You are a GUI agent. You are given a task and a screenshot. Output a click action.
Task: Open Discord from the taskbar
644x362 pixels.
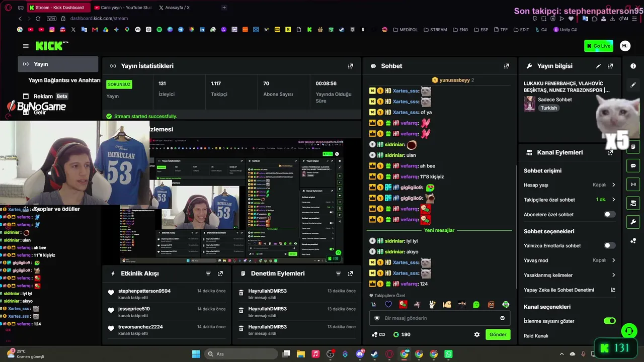(x=360, y=354)
